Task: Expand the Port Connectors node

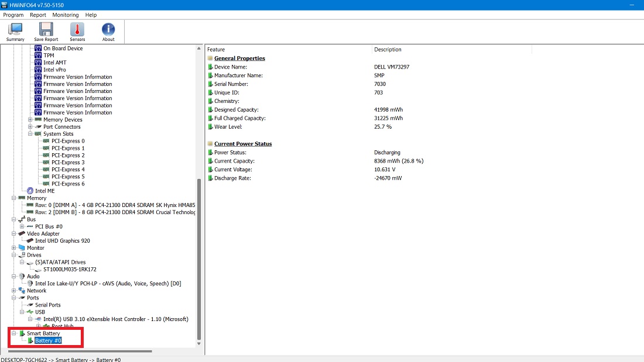Action: [x=30, y=126]
